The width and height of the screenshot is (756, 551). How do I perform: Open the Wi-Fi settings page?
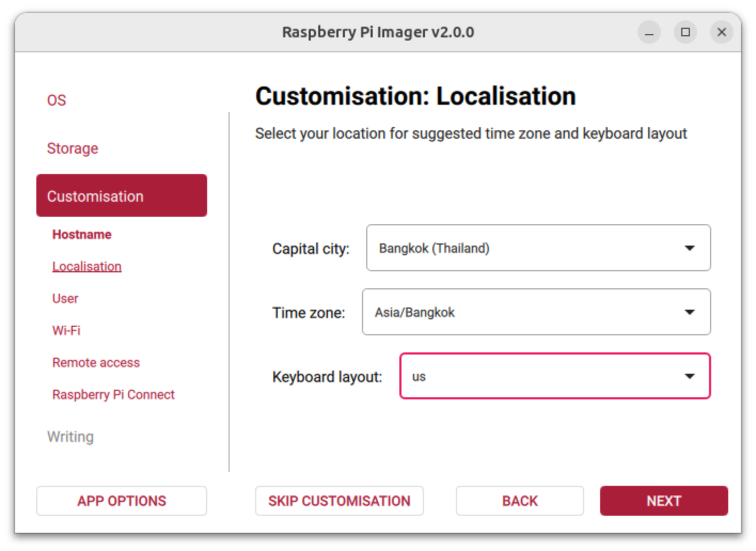(x=66, y=330)
